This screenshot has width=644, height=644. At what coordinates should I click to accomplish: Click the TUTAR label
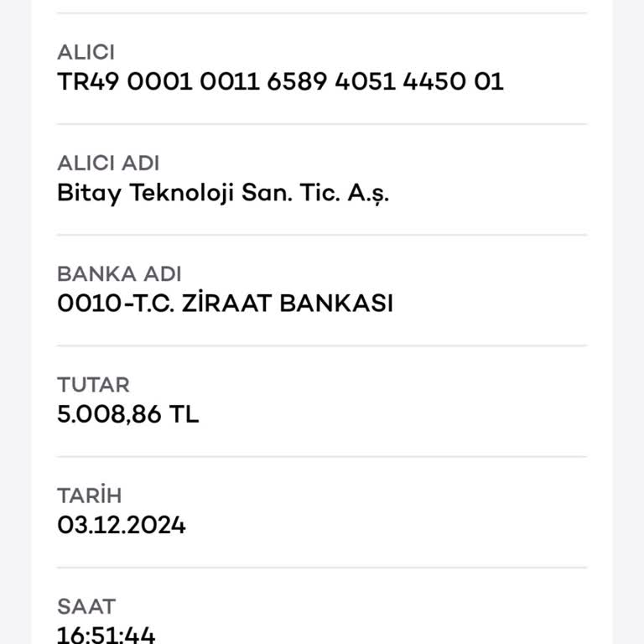(x=93, y=385)
